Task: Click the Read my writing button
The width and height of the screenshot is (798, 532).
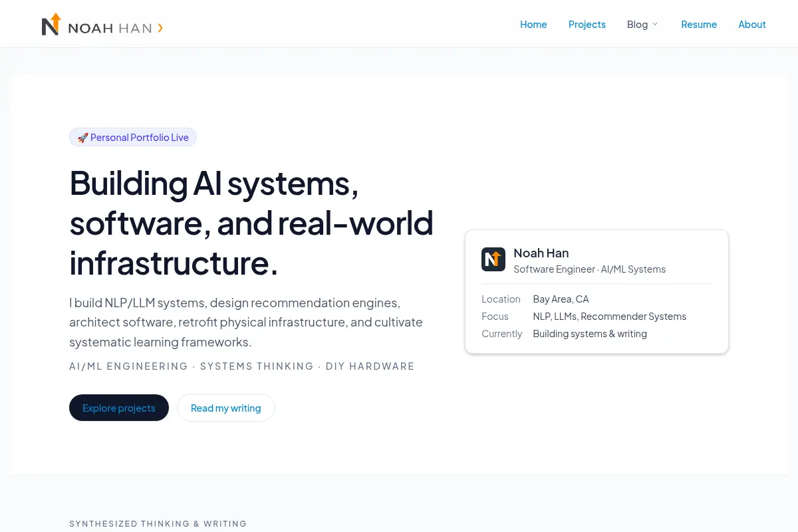Action: coord(226,408)
